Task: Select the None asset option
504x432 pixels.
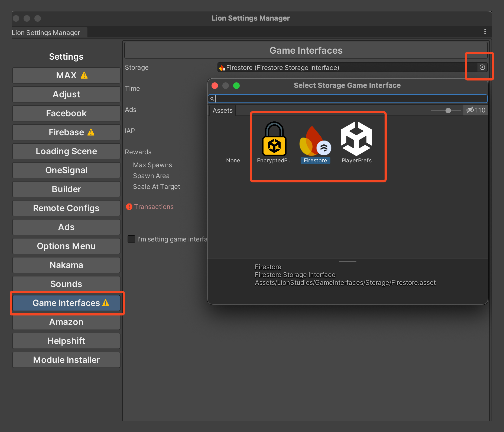Action: click(x=233, y=160)
